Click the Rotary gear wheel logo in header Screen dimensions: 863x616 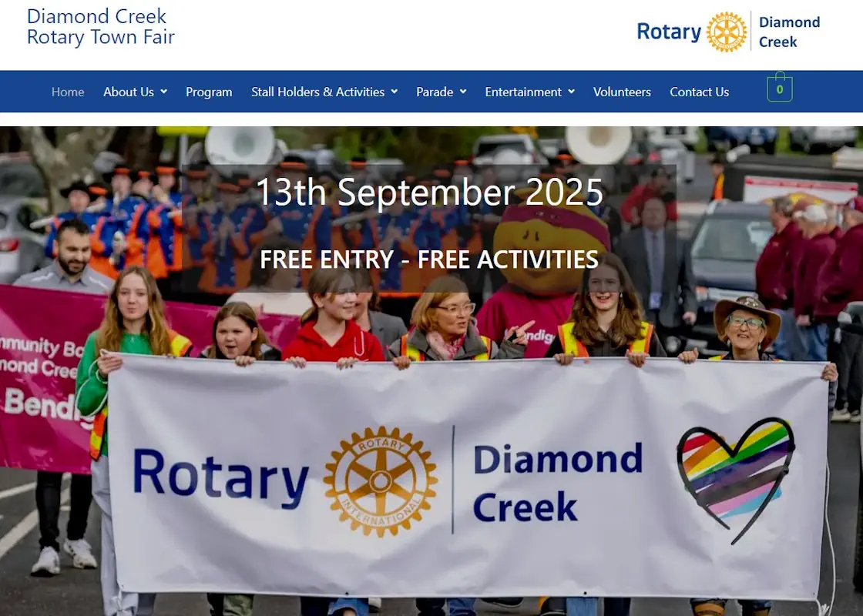[727, 32]
